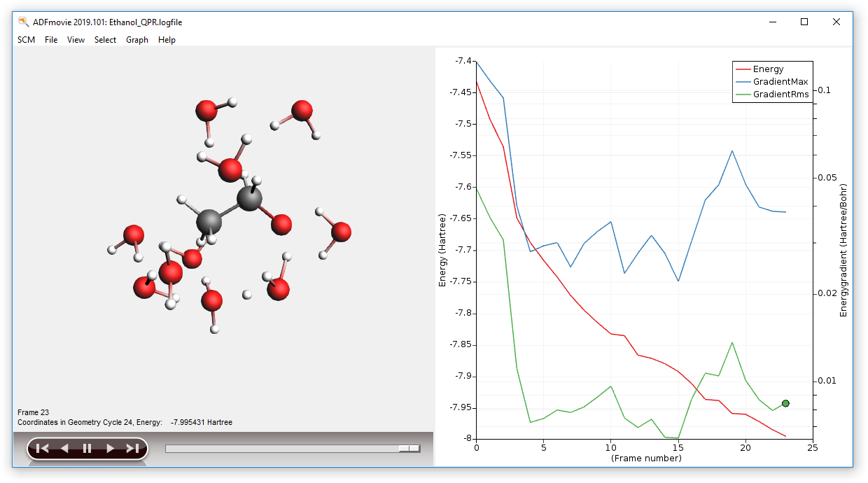This screenshot has width=868, height=483.
Task: Open the File menu
Action: 51,40
